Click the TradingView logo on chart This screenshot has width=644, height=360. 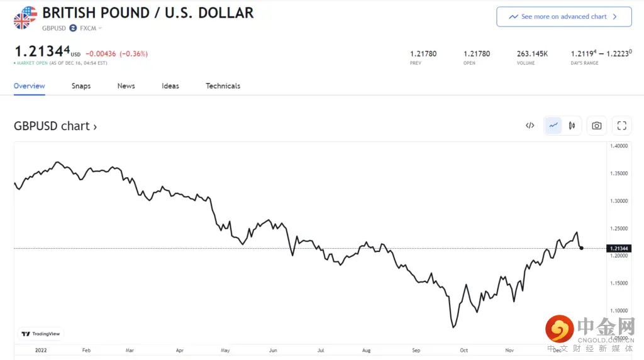(41, 334)
